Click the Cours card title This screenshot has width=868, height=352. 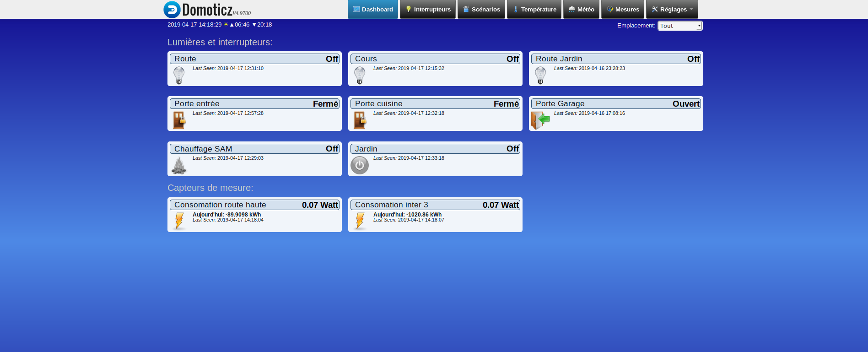(x=366, y=59)
